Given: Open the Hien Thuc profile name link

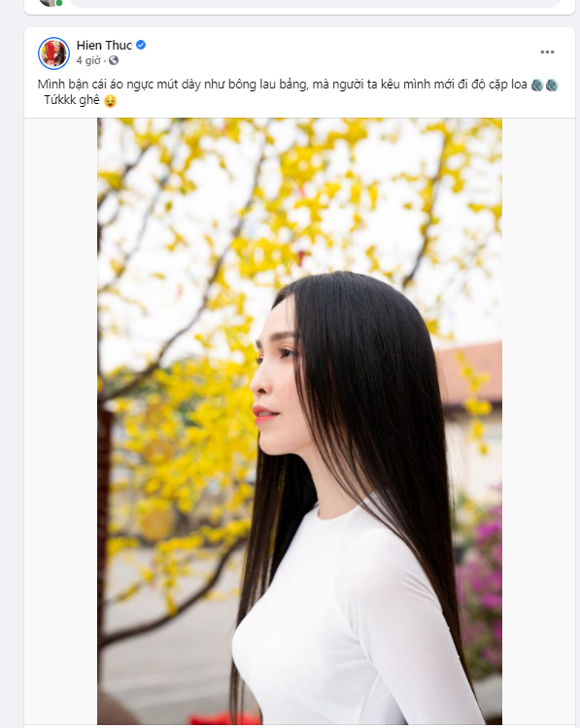Looking at the screenshot, I should pos(104,45).
